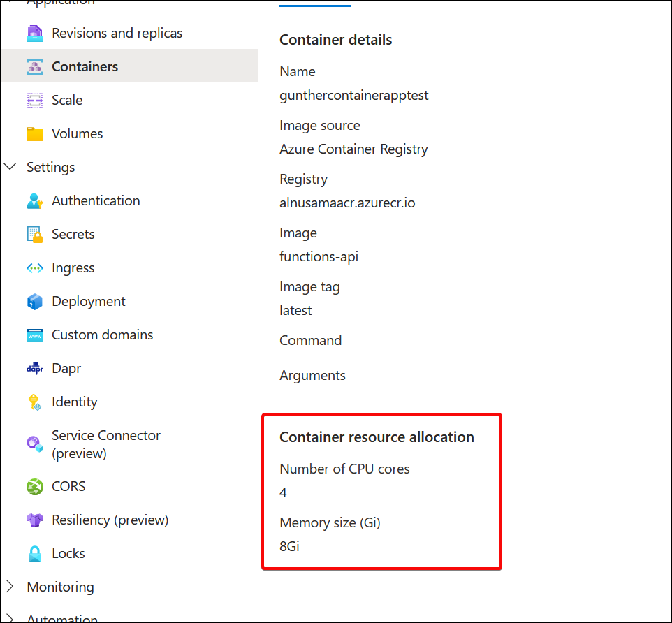Screen dimensions: 672x623
Task: Click the Scale icon
Action: click(35, 99)
